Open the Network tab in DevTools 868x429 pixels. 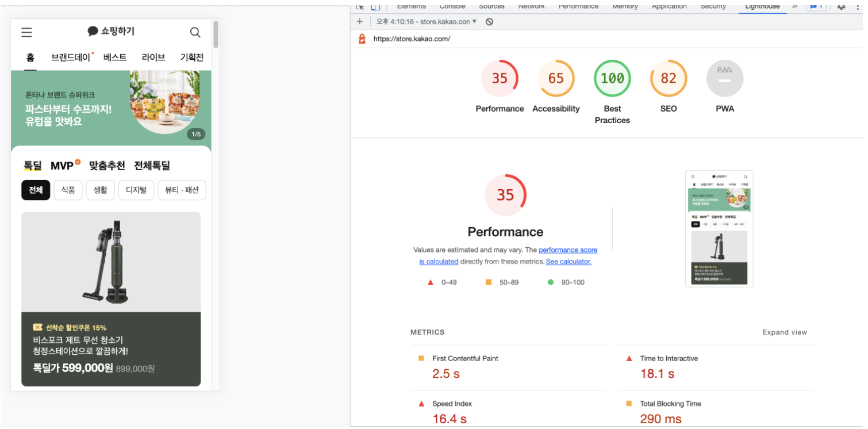[531, 6]
